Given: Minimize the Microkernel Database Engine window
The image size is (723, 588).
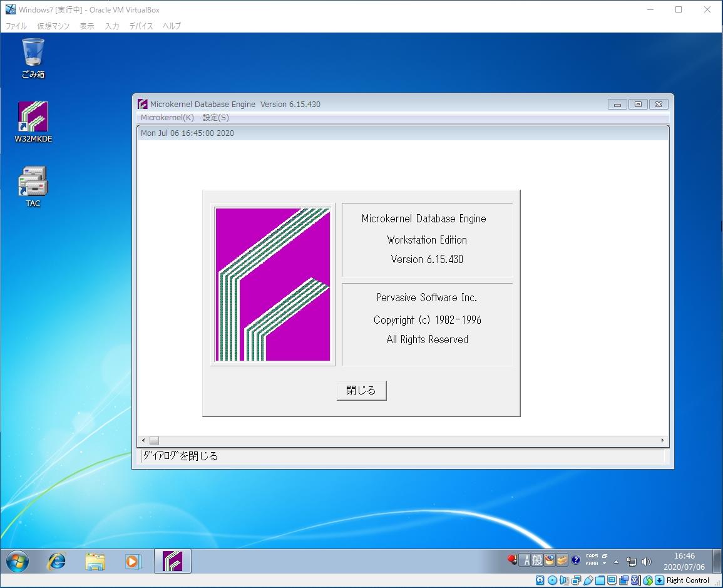Looking at the screenshot, I should (617, 105).
